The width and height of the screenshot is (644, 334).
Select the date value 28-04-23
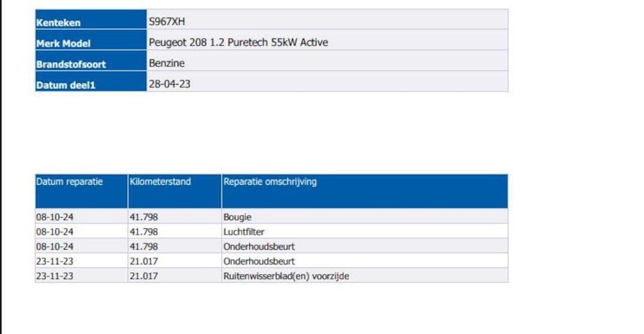[170, 84]
